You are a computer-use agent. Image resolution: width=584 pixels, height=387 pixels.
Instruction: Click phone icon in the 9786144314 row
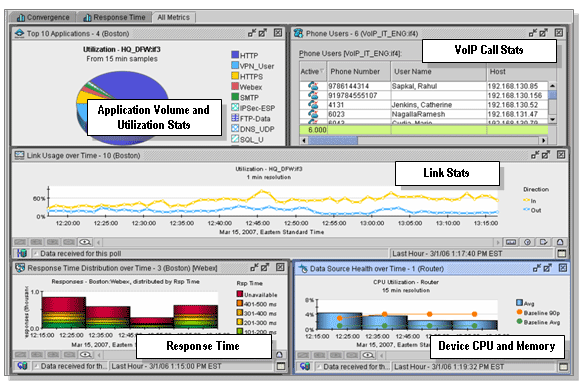(313, 86)
